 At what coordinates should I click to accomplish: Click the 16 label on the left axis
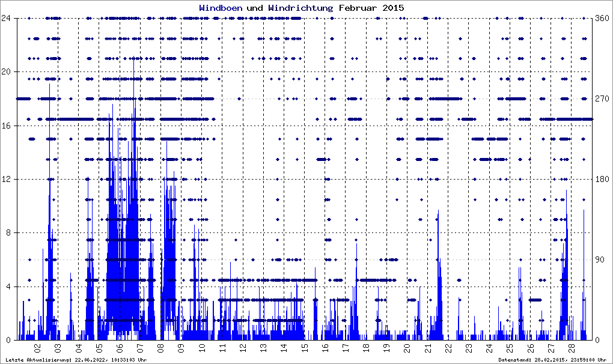10,126
